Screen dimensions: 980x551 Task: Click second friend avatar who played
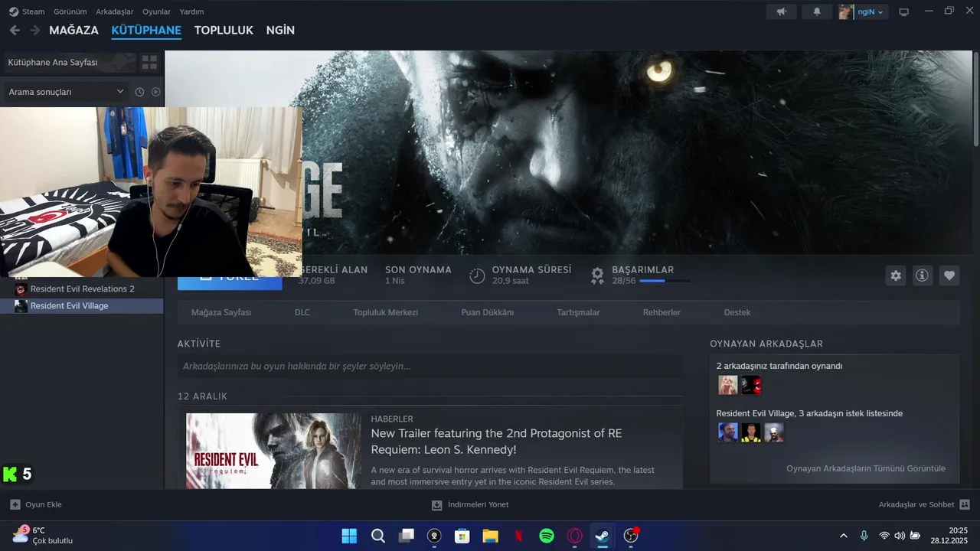point(751,385)
